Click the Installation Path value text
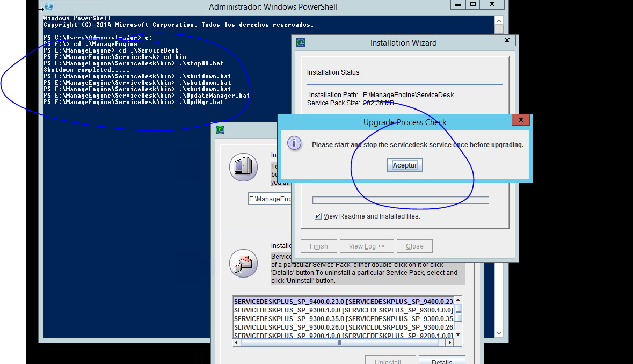 (408, 95)
